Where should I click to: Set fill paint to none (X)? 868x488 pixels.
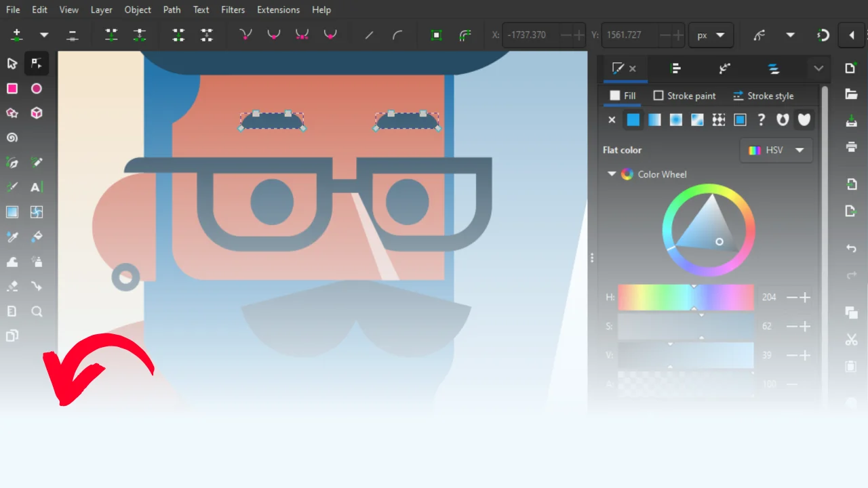612,120
